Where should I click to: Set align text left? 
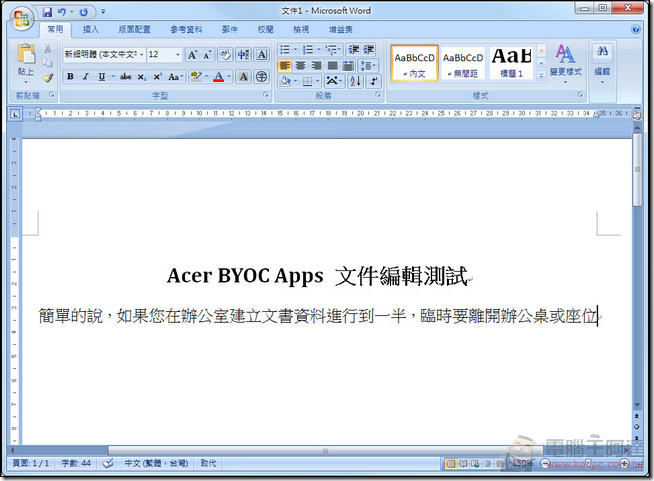(x=284, y=65)
